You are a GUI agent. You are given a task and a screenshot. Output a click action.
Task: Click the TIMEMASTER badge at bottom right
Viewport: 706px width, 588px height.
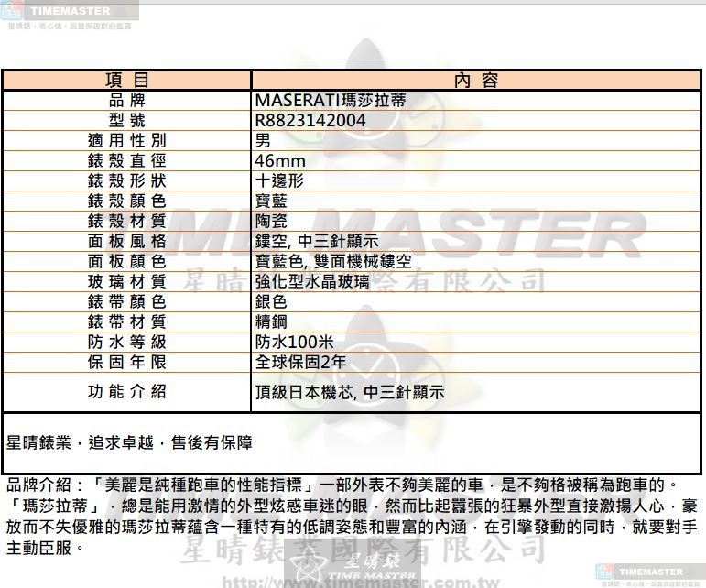click(x=650, y=573)
